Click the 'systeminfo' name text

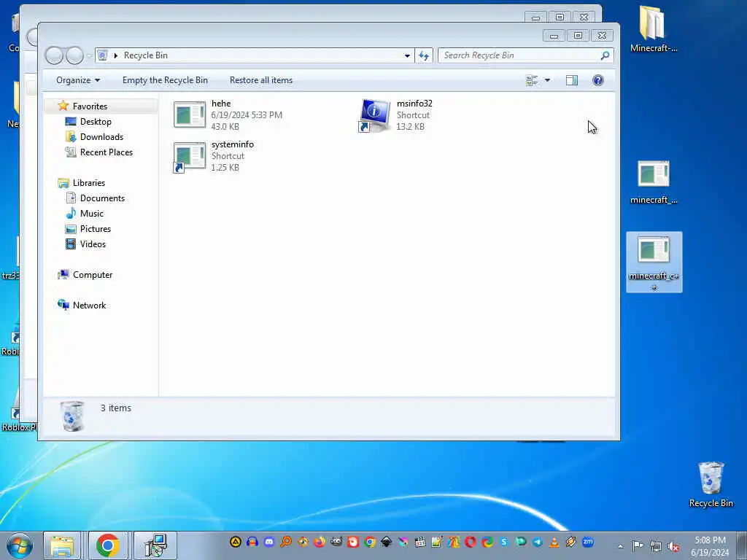233,144
